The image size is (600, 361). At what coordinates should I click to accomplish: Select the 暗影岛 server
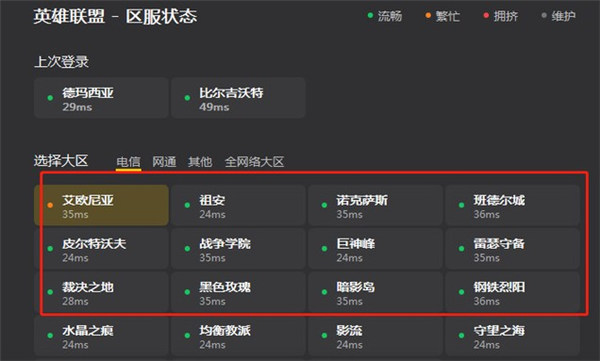[375, 292]
